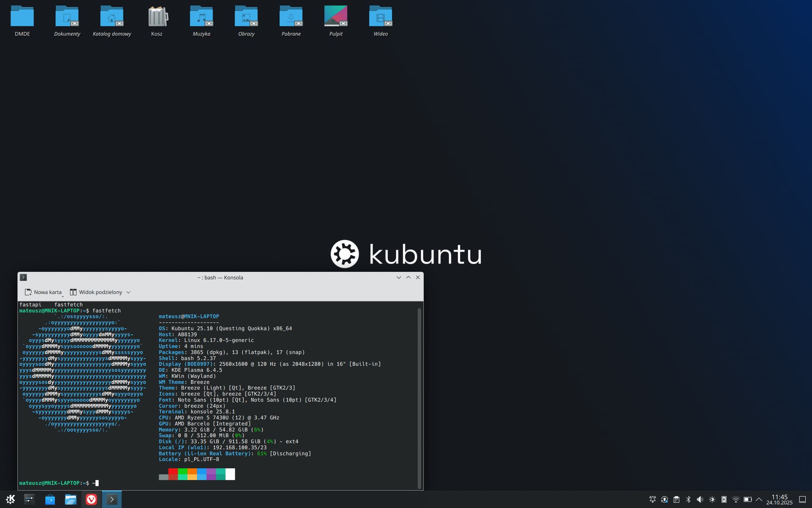Open the Bluetooth tray icon

(688, 500)
